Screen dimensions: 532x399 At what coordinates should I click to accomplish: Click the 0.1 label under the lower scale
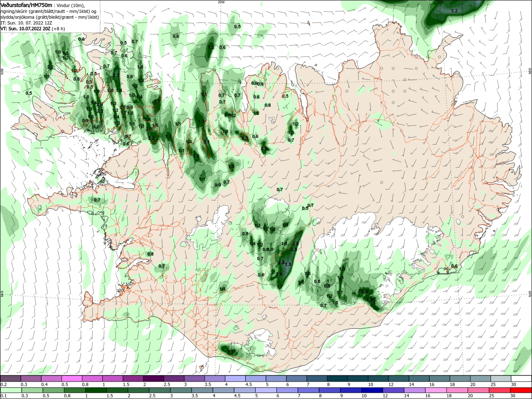[x=3, y=396]
